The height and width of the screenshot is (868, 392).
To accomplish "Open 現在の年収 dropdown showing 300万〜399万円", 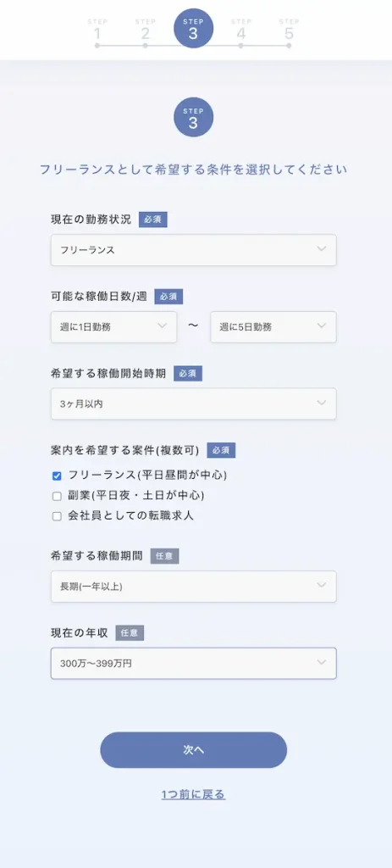I will 194,663.
